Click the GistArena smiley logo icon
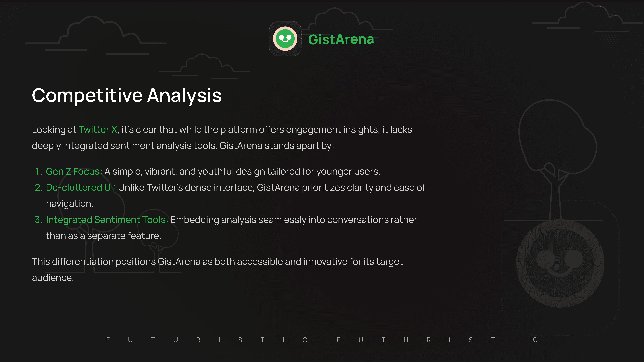 (x=285, y=39)
